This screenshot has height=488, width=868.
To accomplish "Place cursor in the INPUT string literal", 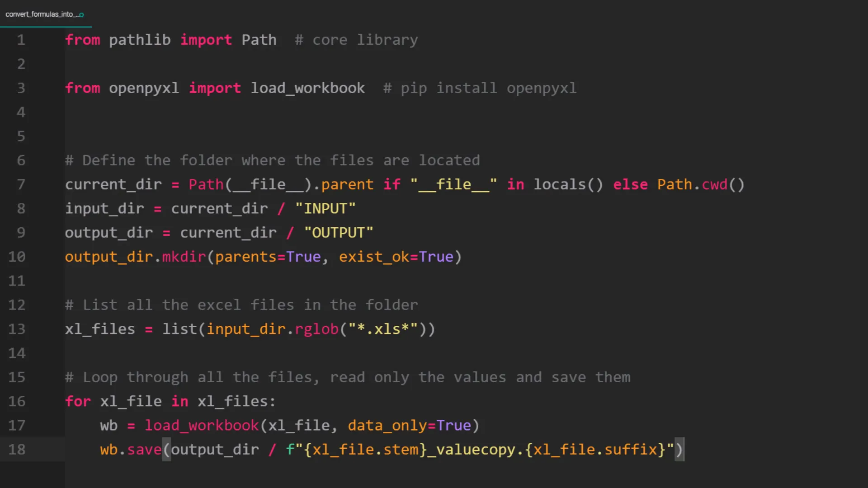I will point(325,208).
